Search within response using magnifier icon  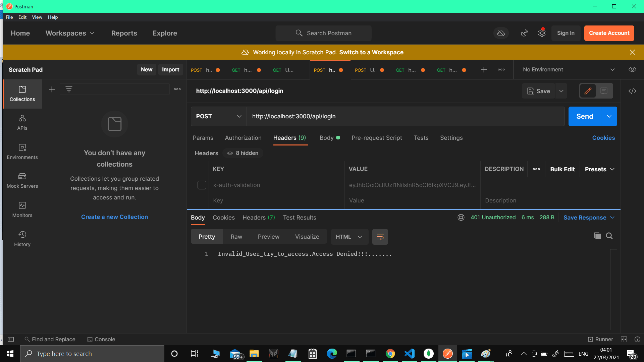609,236
